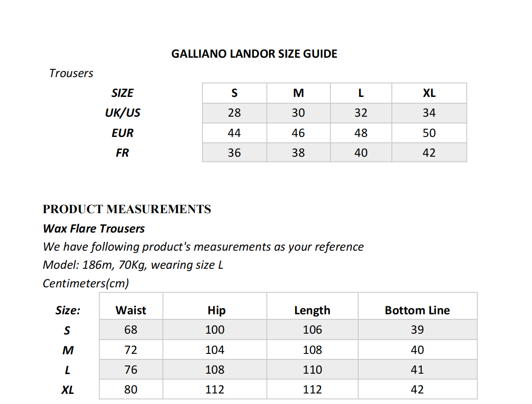Select the bottom line value 41 cell
The image size is (532, 404).
(x=417, y=370)
